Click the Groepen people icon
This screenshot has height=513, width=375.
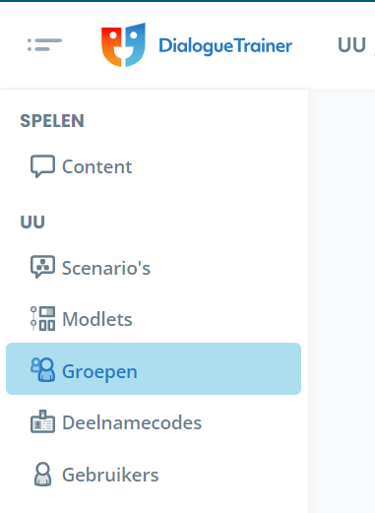[x=43, y=369]
